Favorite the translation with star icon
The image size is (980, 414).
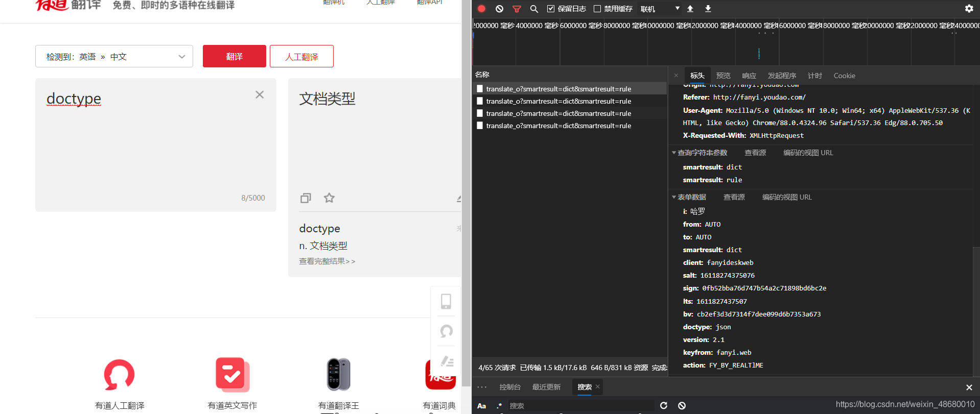(x=329, y=198)
